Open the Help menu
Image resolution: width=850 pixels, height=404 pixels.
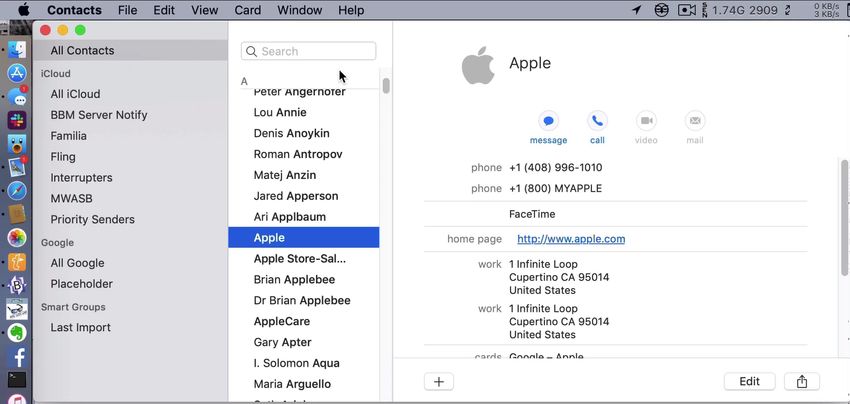(351, 10)
